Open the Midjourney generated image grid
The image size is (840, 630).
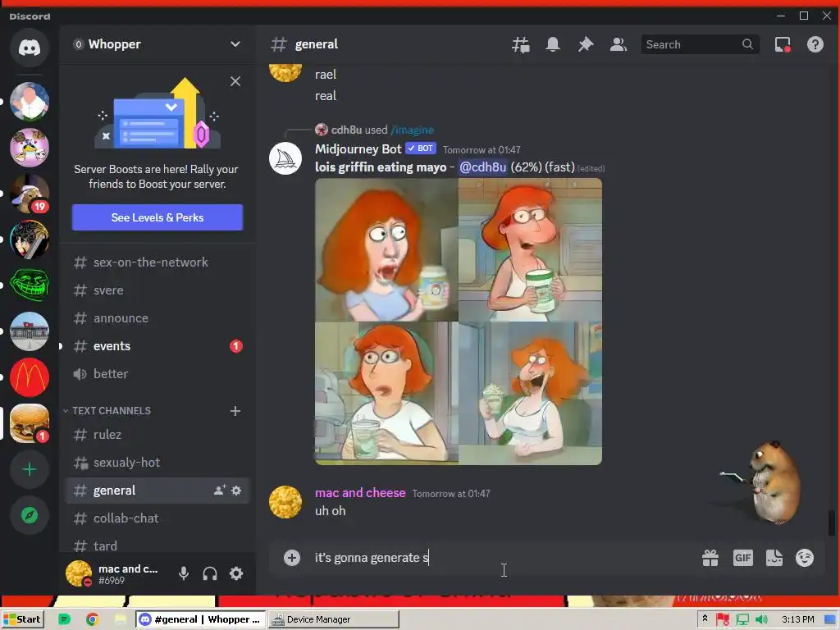(459, 322)
